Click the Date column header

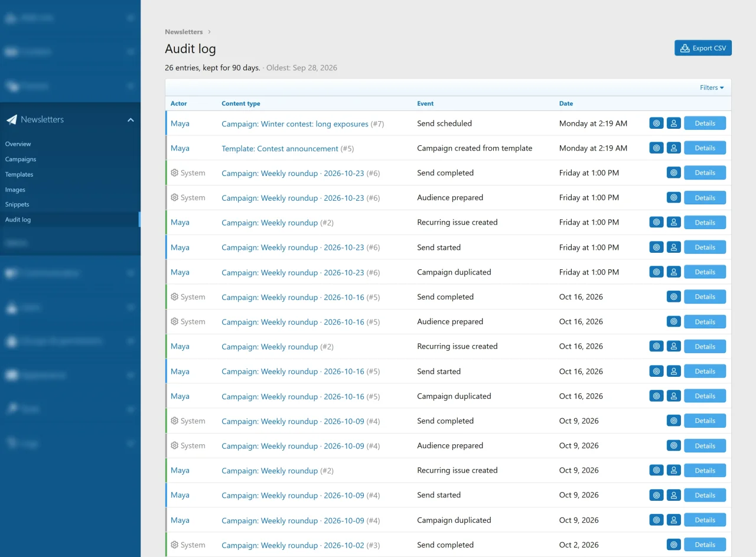566,103
